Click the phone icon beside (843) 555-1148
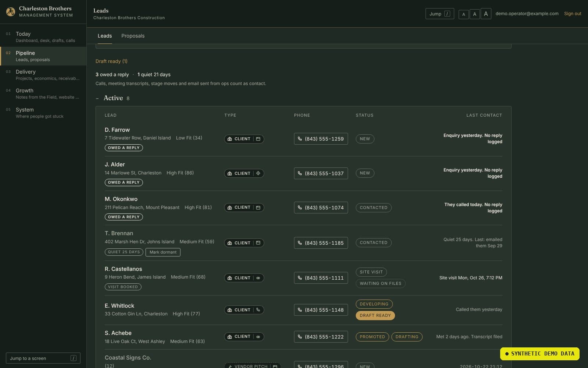The image size is (588, 368). coord(300,310)
